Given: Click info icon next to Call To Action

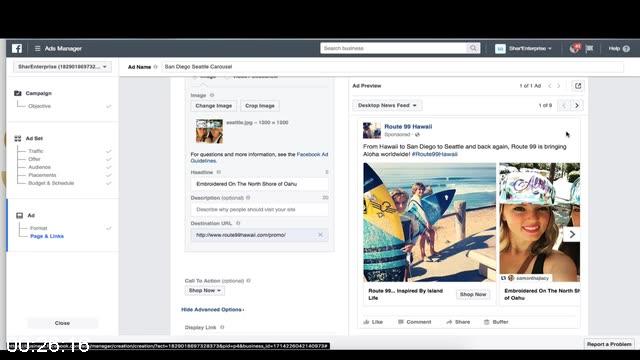Looking at the screenshot, I should pos(249,281).
